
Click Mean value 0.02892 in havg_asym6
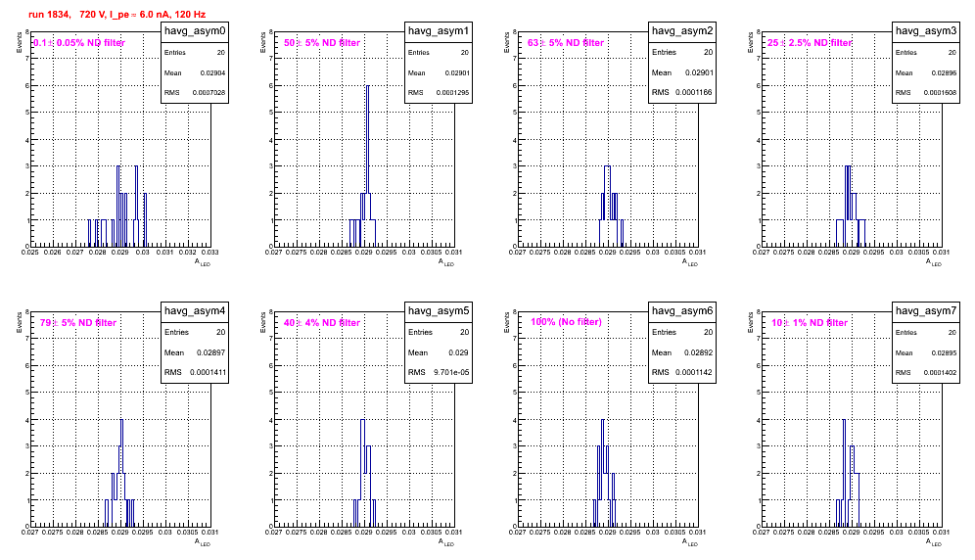(698, 352)
